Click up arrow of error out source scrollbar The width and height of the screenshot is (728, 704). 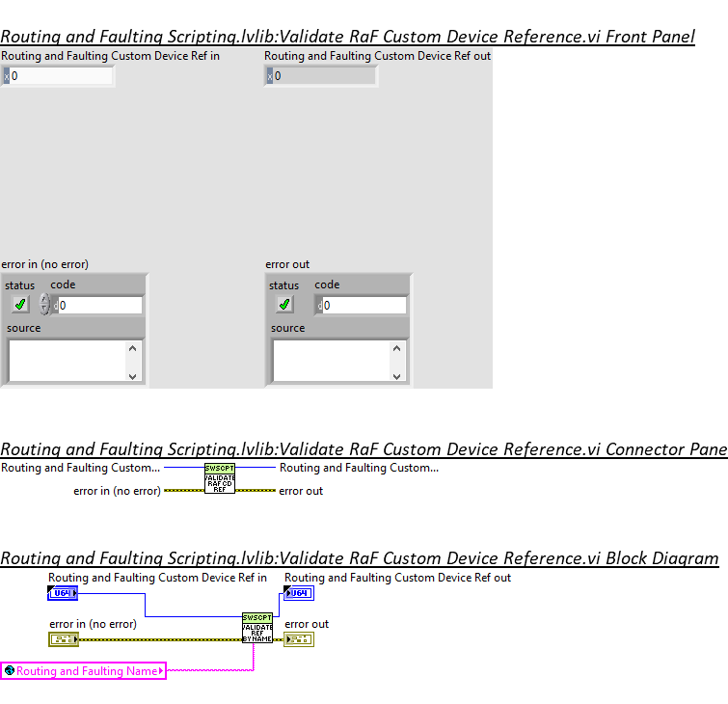pyautogui.click(x=397, y=348)
